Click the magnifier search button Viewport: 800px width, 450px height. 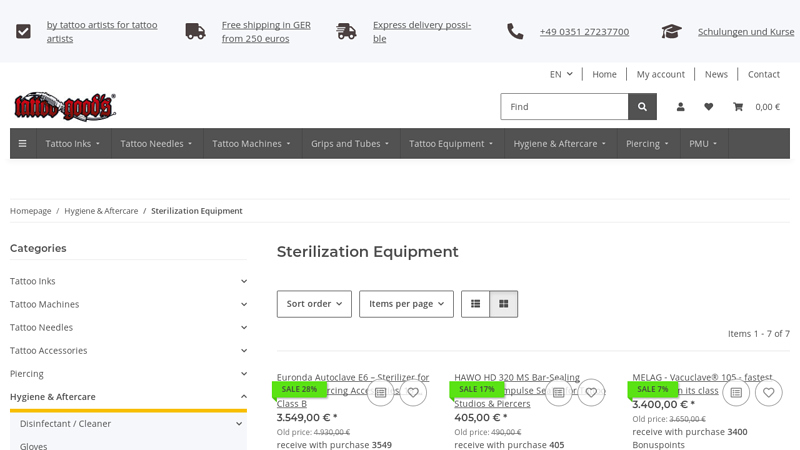pos(642,107)
